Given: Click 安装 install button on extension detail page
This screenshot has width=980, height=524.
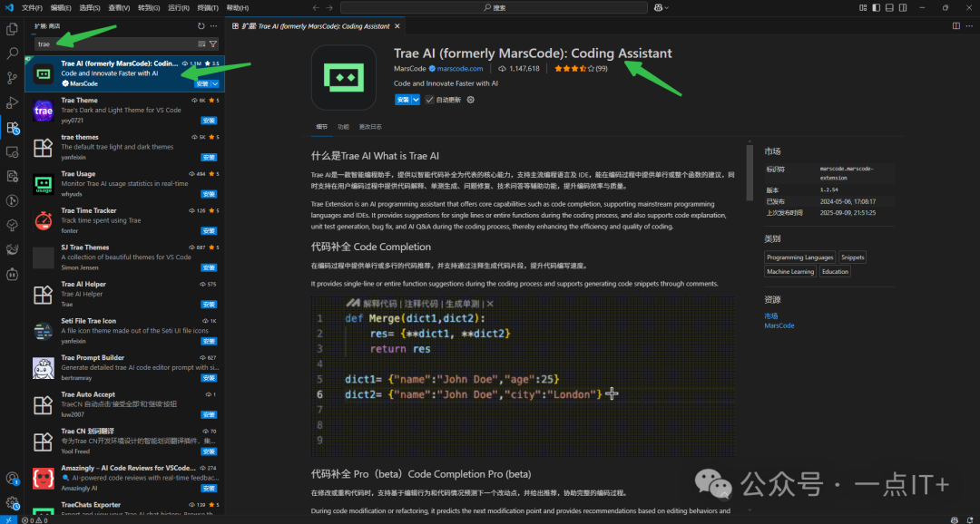Looking at the screenshot, I should [403, 100].
